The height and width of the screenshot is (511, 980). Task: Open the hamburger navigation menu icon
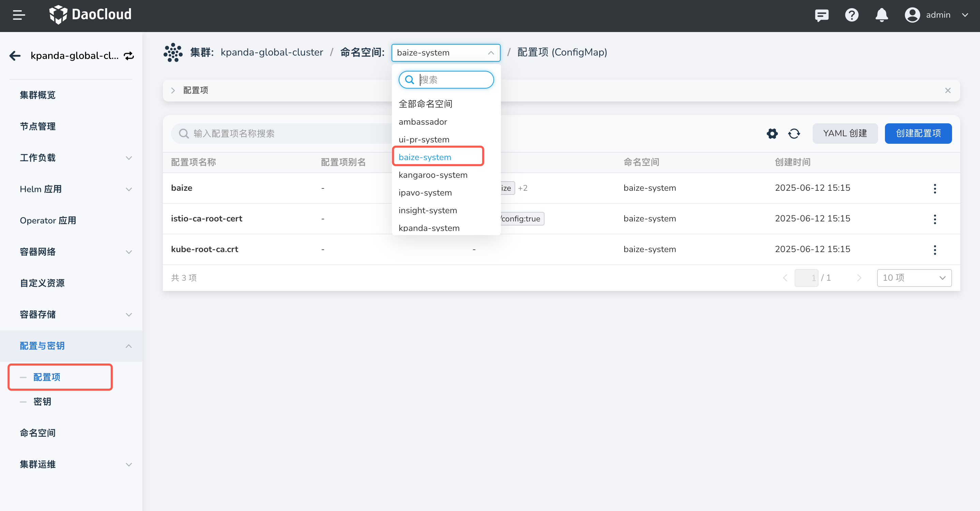(x=19, y=15)
